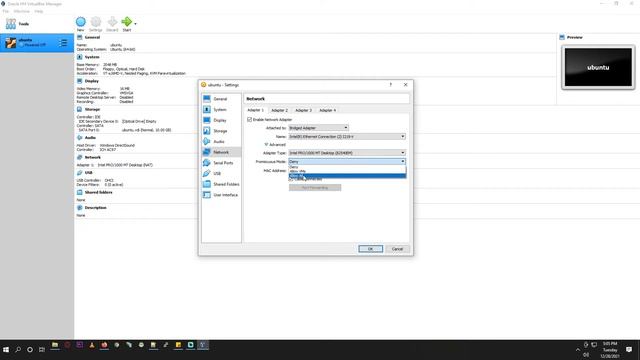
Task: Open the Windows Start menu
Action: [x=6, y=350]
